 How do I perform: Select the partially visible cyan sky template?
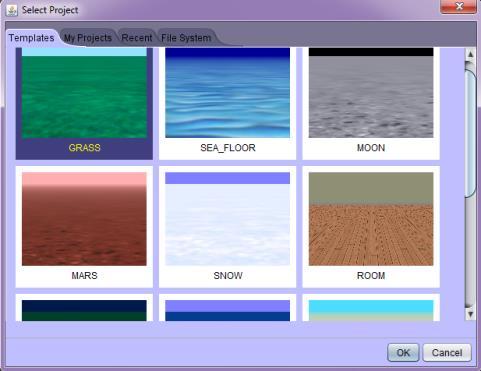coord(371,308)
